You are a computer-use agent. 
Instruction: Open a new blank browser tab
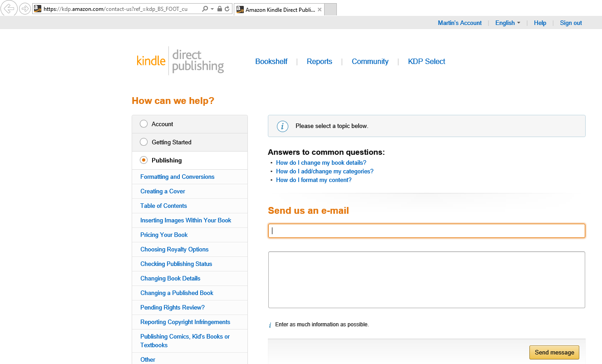(331, 9)
